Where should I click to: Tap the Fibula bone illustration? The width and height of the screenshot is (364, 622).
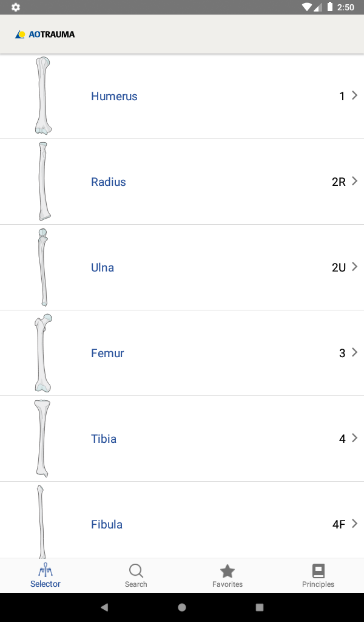pyautogui.click(x=41, y=522)
